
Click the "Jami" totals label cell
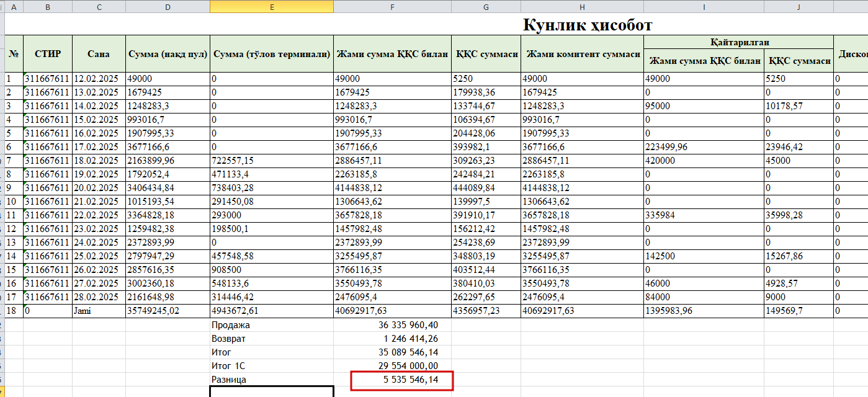[x=99, y=311]
